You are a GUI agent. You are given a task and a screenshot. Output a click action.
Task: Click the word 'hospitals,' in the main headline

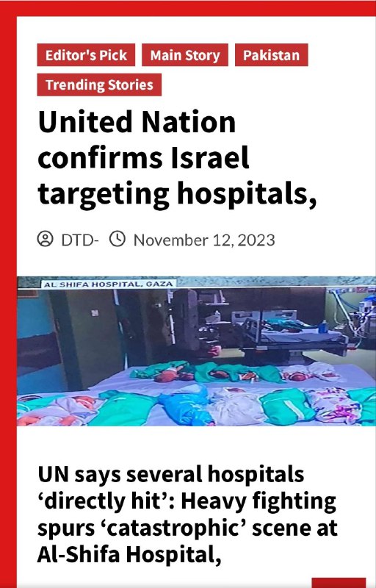247,195
